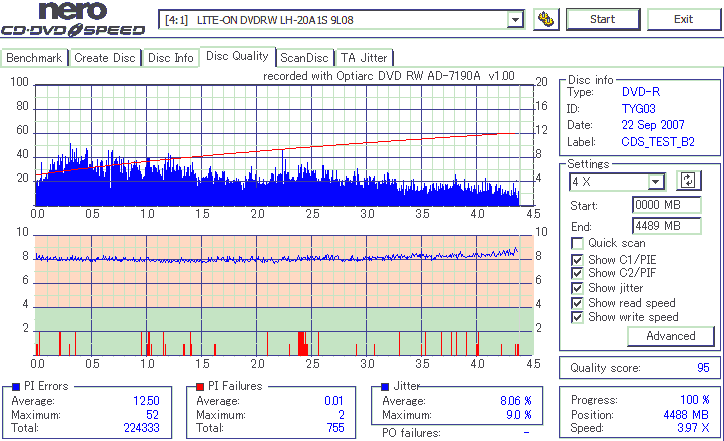Viewport: 724px width, 441px height.
Task: Toggle the Show C2/PIF checkbox
Action: (577, 273)
